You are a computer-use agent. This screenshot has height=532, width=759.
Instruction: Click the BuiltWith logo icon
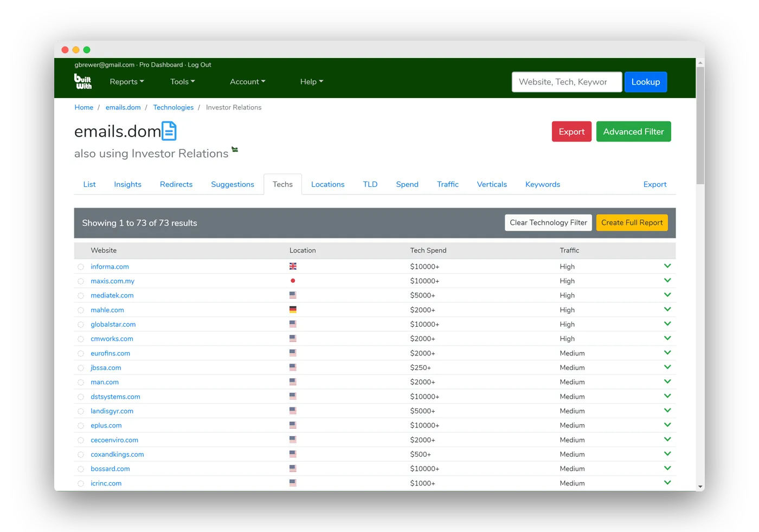pos(83,81)
